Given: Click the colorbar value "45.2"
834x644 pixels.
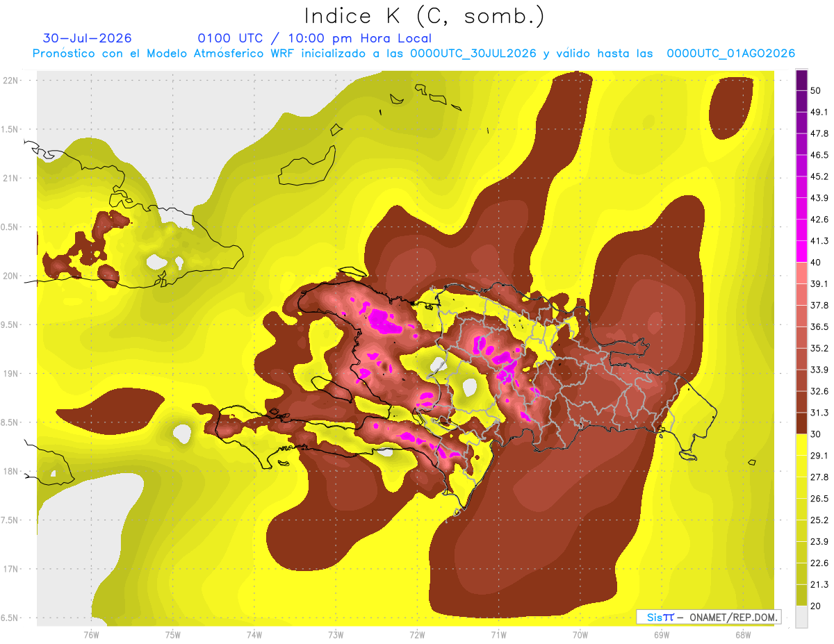Looking at the screenshot, I should [x=819, y=176].
